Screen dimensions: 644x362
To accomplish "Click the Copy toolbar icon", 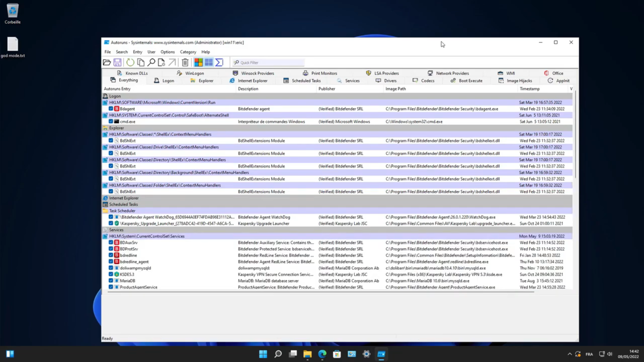I will [x=141, y=62].
